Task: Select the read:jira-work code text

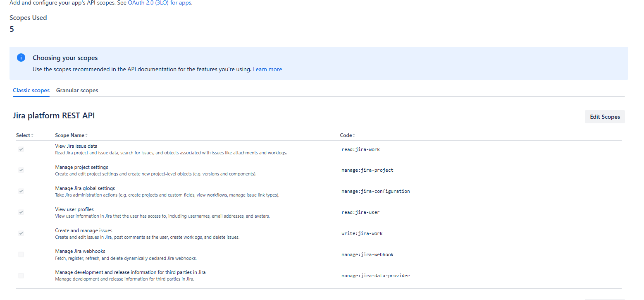Action: point(360,149)
